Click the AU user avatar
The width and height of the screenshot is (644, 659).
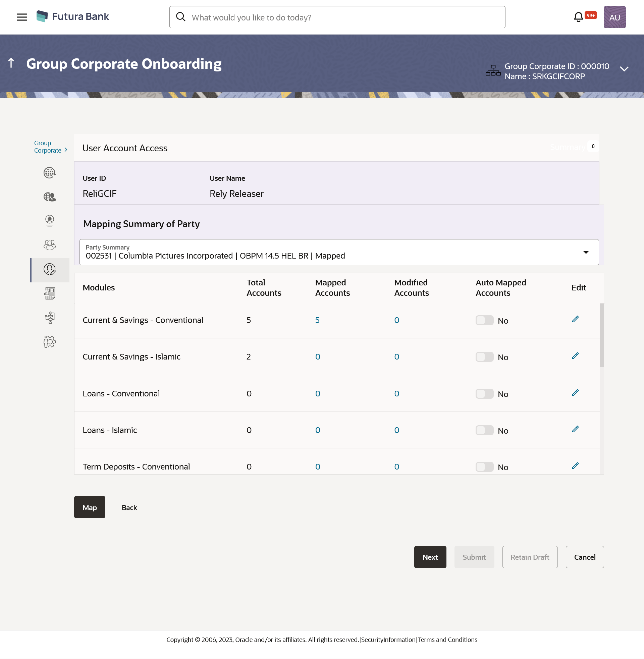[x=614, y=17]
